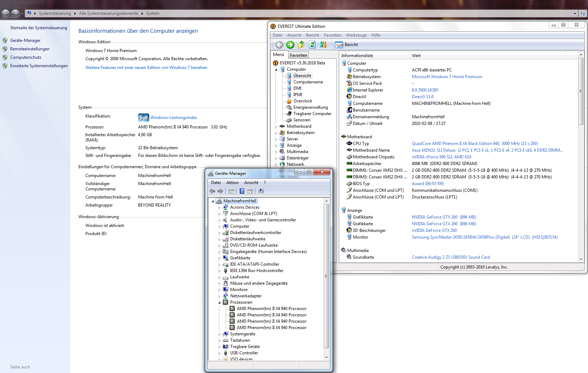Open the address bar history dropdown
Viewport: 588px width, 373px height.
[575, 13]
